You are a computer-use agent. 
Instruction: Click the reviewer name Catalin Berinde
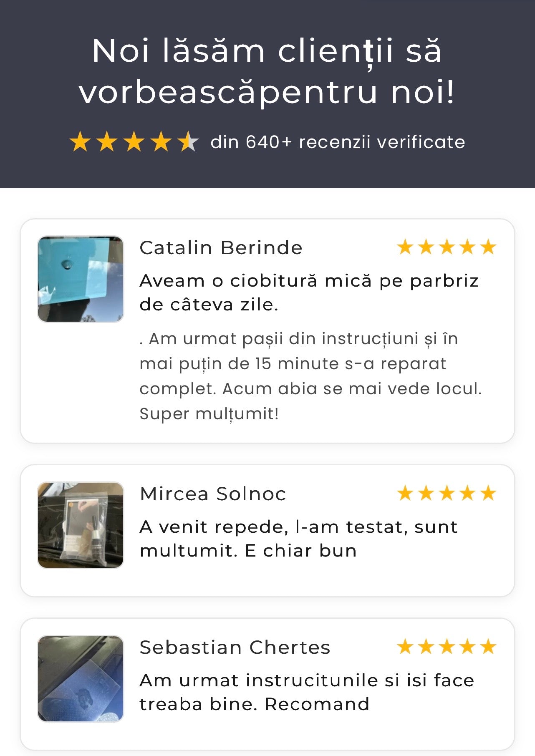[x=221, y=247]
